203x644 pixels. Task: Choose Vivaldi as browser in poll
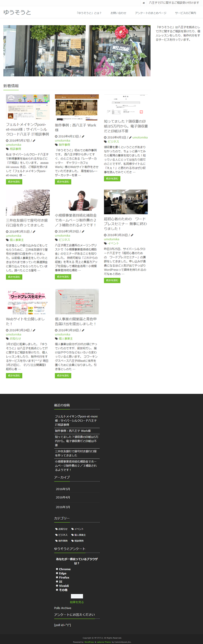57,586
